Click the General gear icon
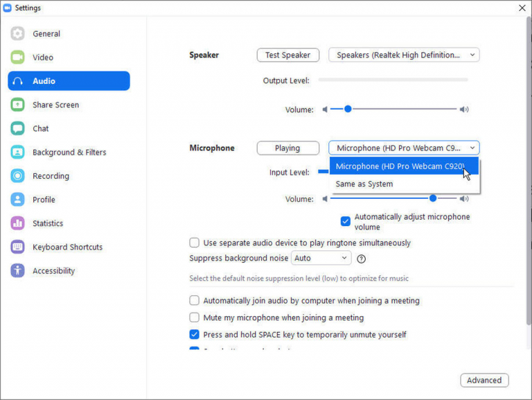 pyautogui.click(x=17, y=33)
